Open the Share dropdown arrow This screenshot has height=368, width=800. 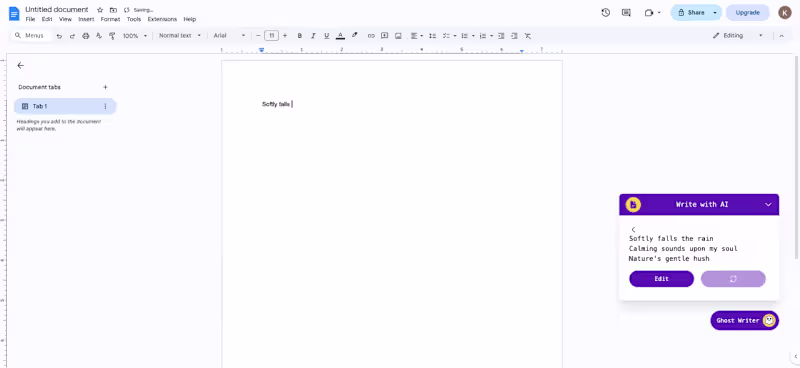click(x=715, y=13)
